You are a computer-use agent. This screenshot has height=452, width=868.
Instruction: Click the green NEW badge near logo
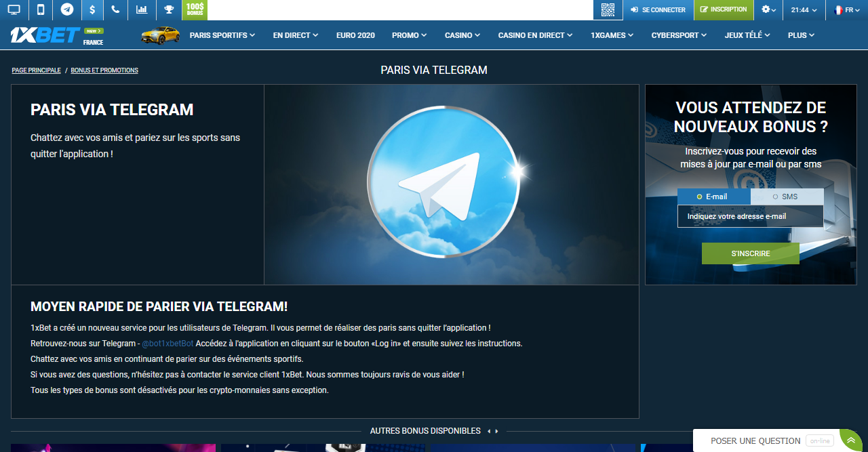click(x=94, y=30)
